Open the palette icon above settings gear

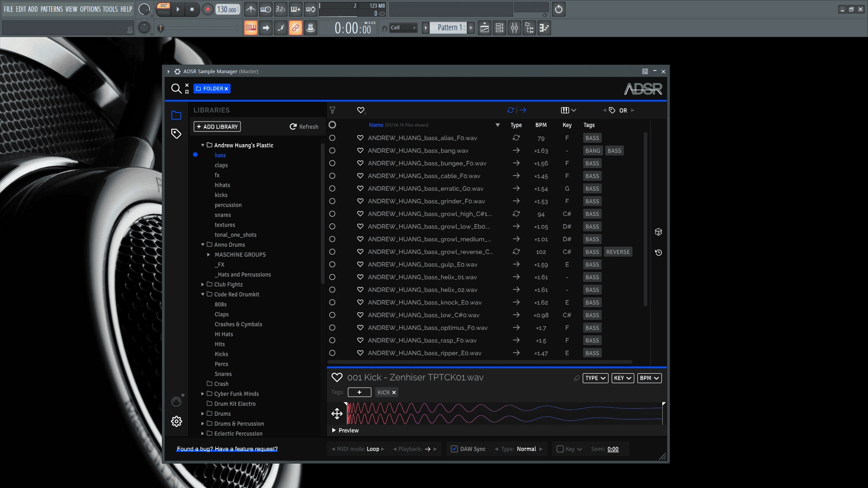coord(176,401)
